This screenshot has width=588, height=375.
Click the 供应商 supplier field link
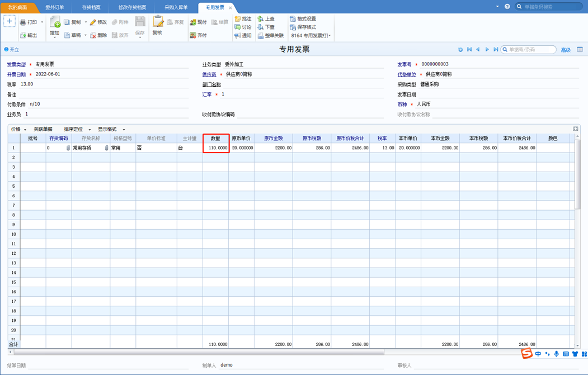[x=209, y=74]
